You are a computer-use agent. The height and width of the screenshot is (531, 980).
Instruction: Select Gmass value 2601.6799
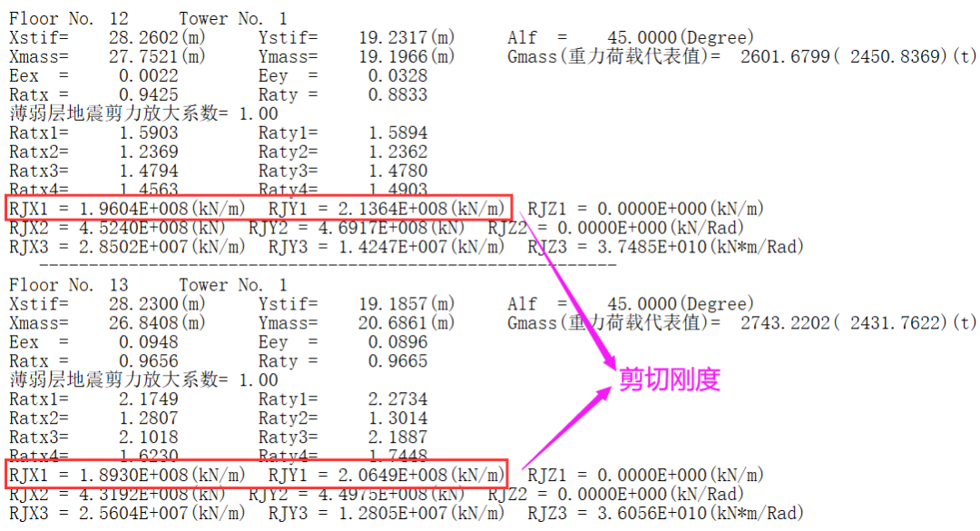pyautogui.click(x=786, y=57)
